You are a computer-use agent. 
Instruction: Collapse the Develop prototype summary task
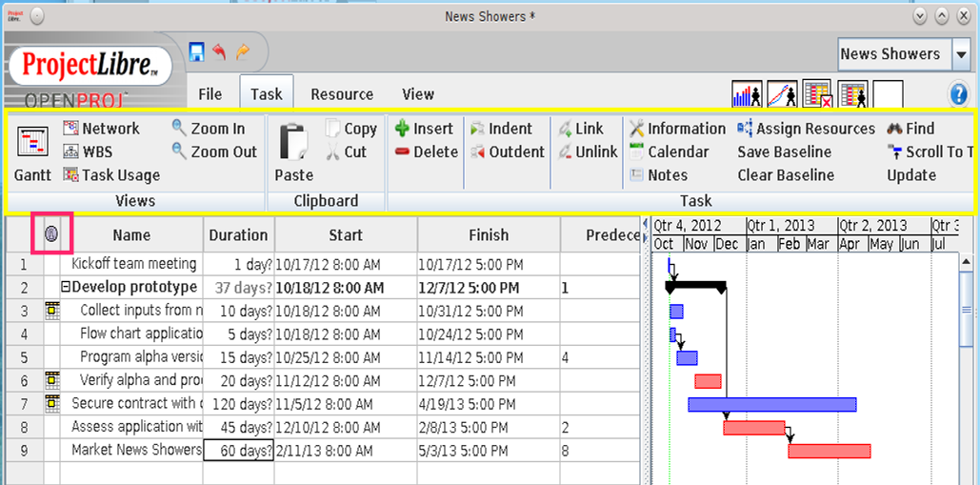point(65,288)
